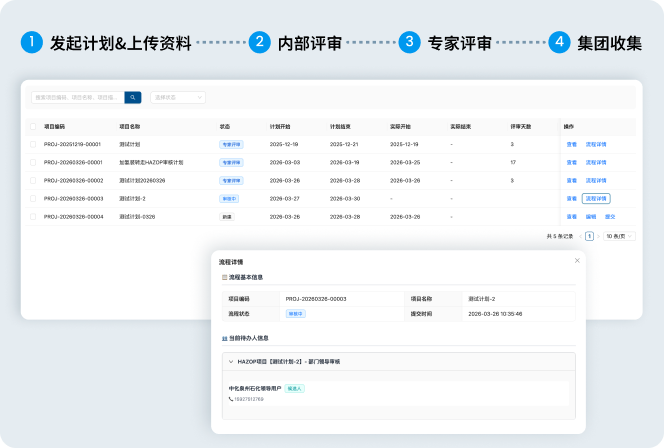The width and height of the screenshot is (664, 448).
Task: Select checkbox for row PROJ-20260326-00004
Action: [x=34, y=216]
